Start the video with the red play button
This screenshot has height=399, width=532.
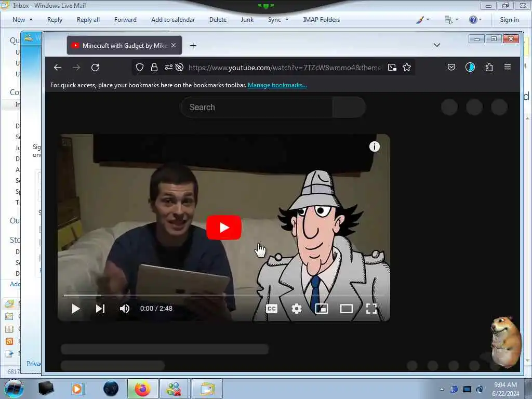[x=224, y=228]
